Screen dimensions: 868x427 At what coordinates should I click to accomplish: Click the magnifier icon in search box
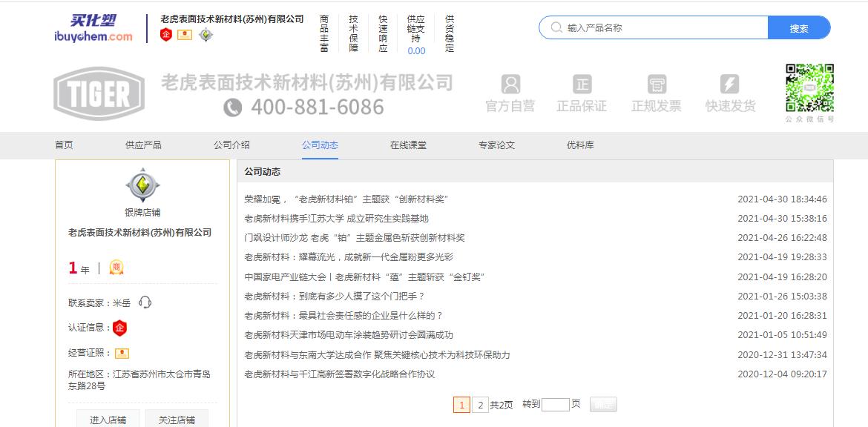pyautogui.click(x=556, y=27)
